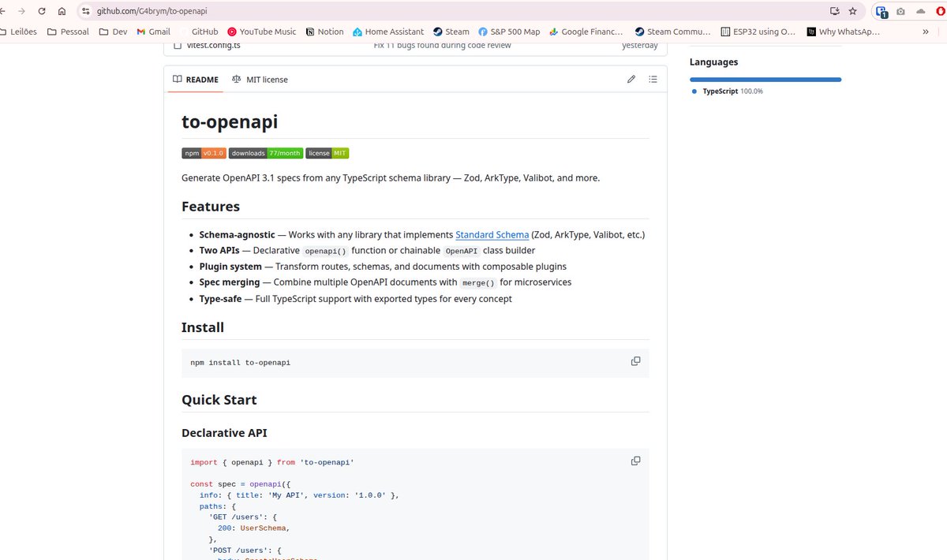Copy the npm install command
This screenshot has width=947, height=560.
(x=635, y=361)
